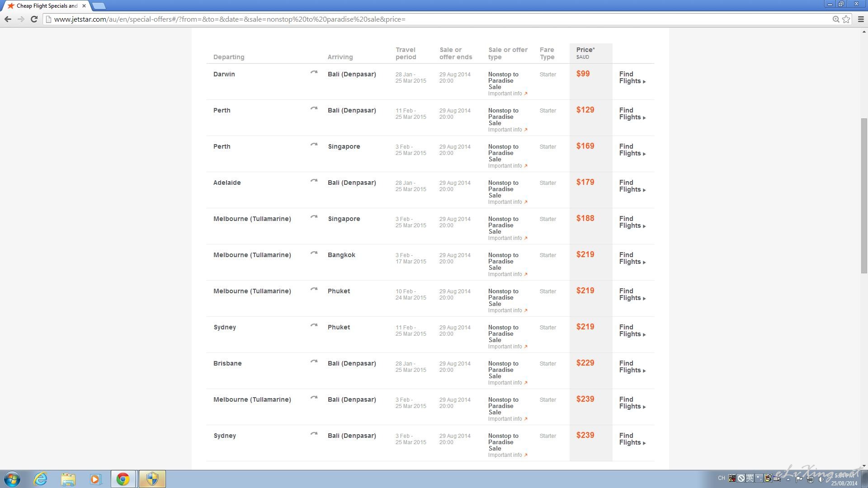Close the Cheap Flight Specials tab
This screenshot has width=868, height=488.
pyautogui.click(x=84, y=6)
